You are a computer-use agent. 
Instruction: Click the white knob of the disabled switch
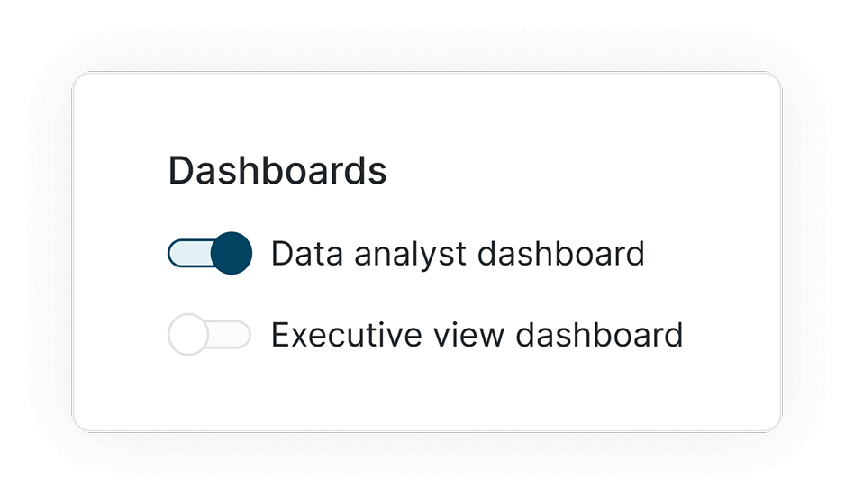point(188,335)
